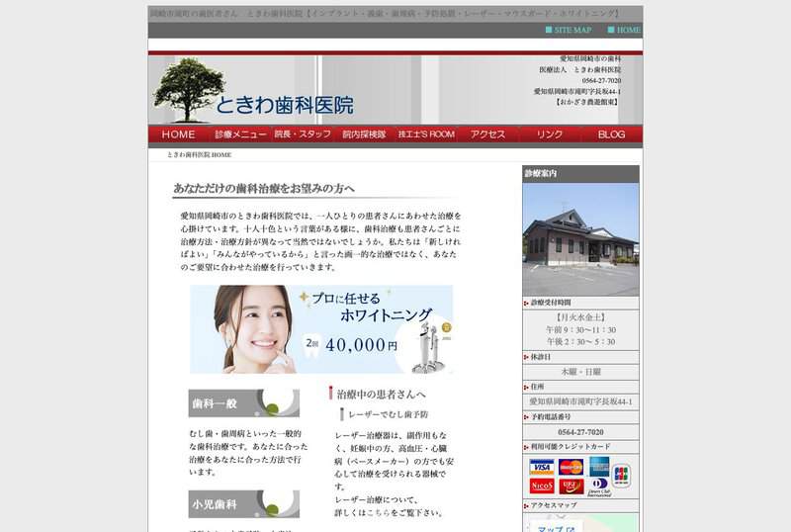Open the 技工士'S ROOM navigation item

(426, 134)
